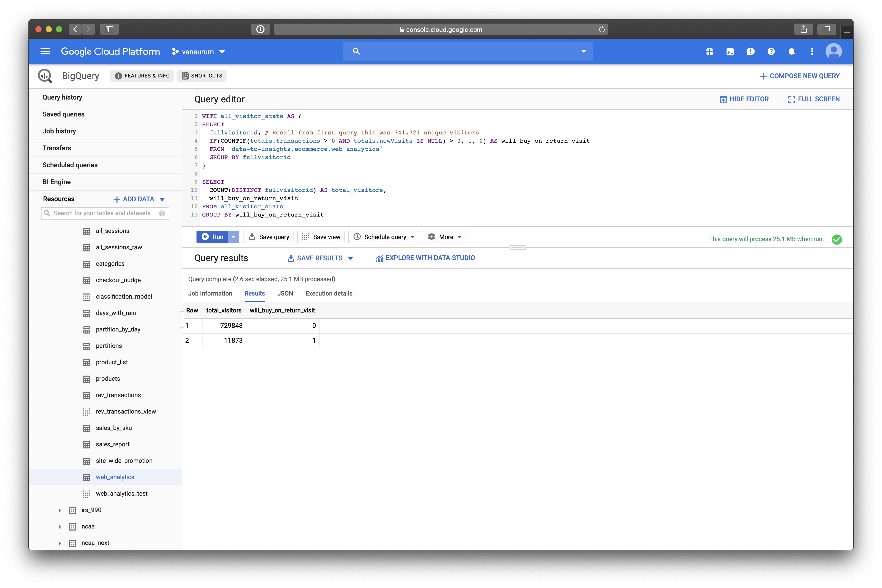
Task: Click the BigQuery logo icon
Action: pyautogui.click(x=45, y=76)
